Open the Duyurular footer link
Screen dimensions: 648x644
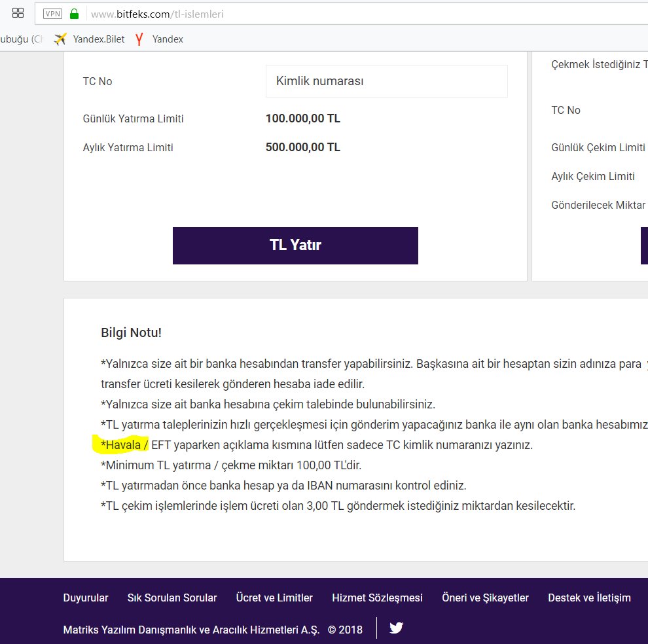coord(86,598)
